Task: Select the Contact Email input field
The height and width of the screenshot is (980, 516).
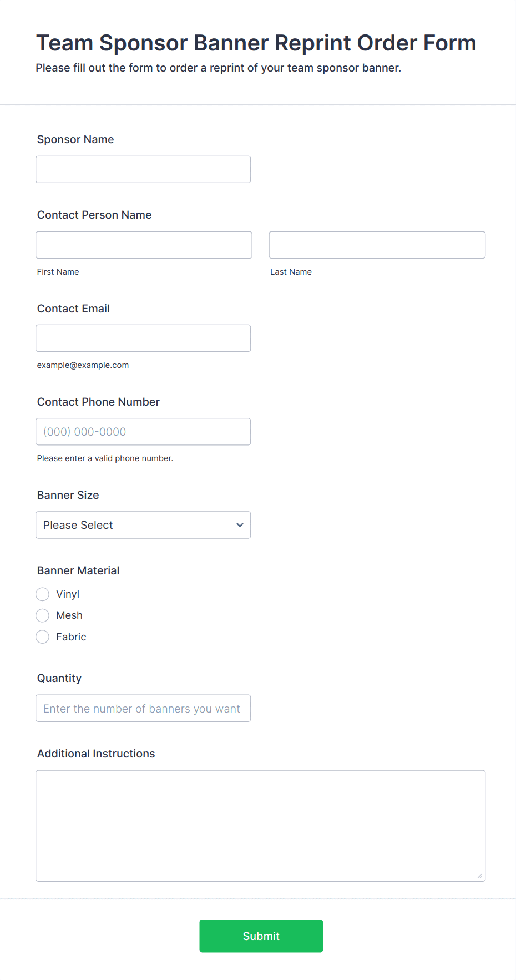Action: [x=143, y=338]
